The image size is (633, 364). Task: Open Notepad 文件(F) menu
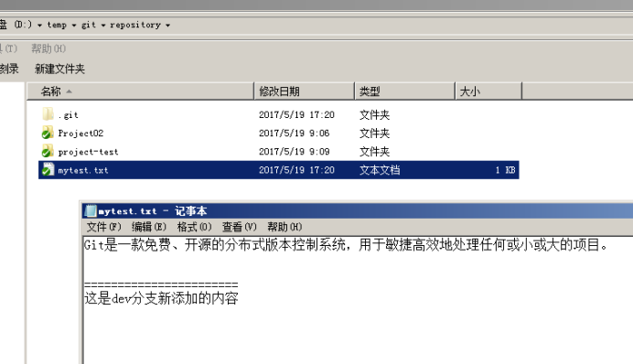[x=103, y=227]
